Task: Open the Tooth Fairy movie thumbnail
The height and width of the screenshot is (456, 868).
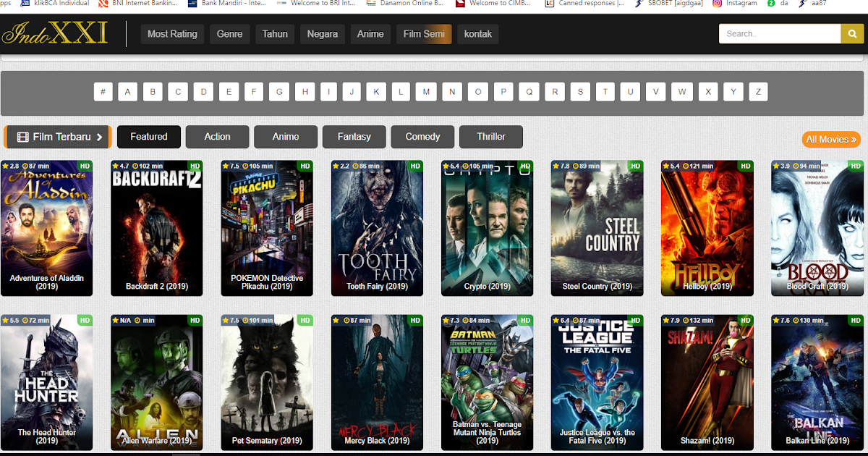Action: pyautogui.click(x=377, y=228)
